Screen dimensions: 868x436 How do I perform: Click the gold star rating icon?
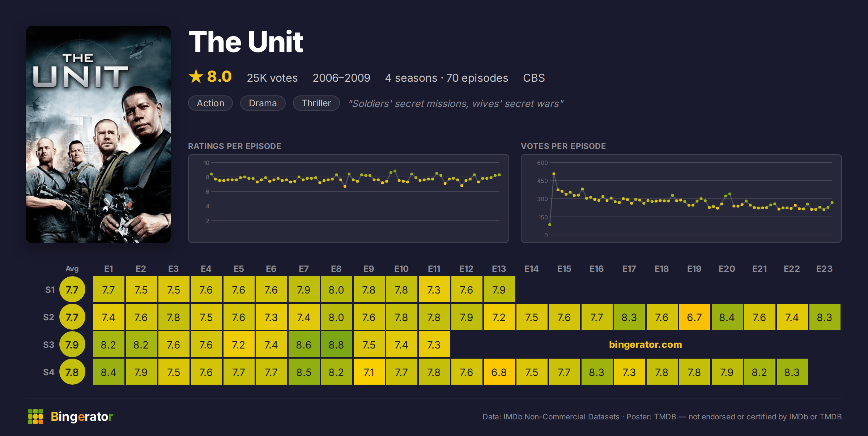pyautogui.click(x=196, y=77)
